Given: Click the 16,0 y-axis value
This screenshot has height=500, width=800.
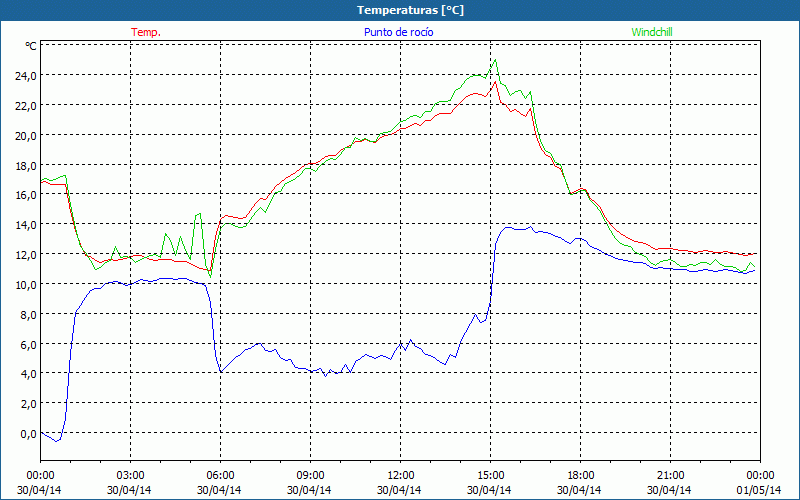Looking at the screenshot, I should (x=26, y=195).
